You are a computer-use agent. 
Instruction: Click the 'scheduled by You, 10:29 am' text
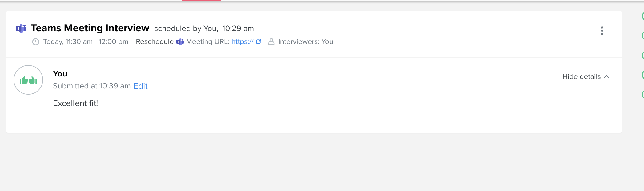pos(204,29)
